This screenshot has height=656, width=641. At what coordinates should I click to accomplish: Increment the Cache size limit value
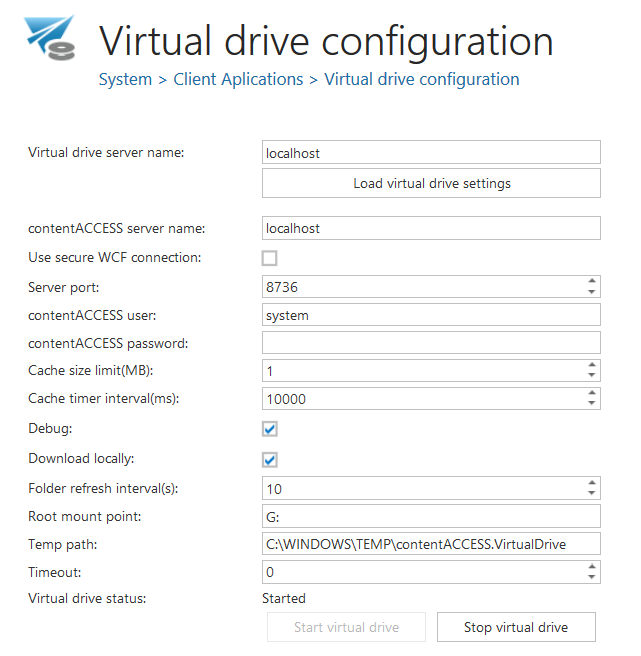pyautogui.click(x=592, y=365)
